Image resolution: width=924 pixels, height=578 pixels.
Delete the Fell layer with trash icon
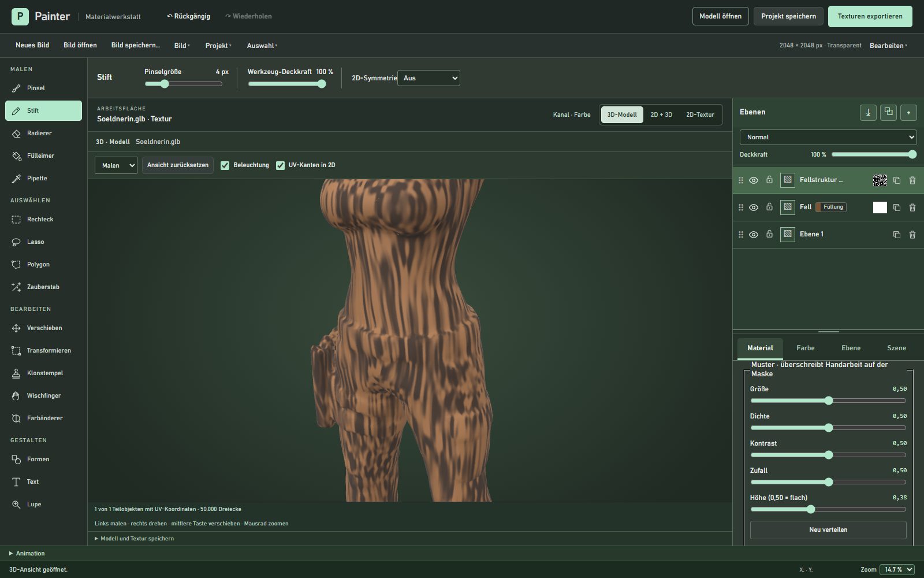pyautogui.click(x=912, y=208)
